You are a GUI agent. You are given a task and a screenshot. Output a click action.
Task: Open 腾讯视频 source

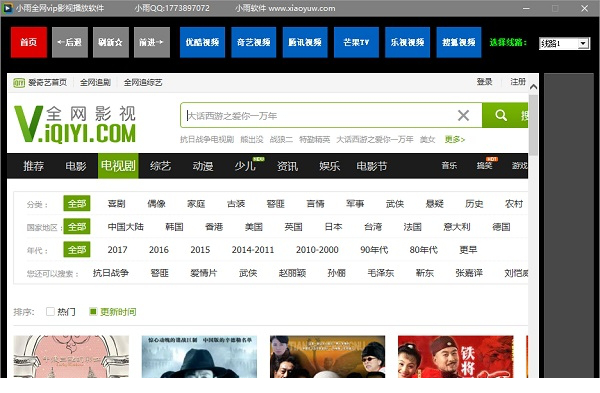[305, 42]
